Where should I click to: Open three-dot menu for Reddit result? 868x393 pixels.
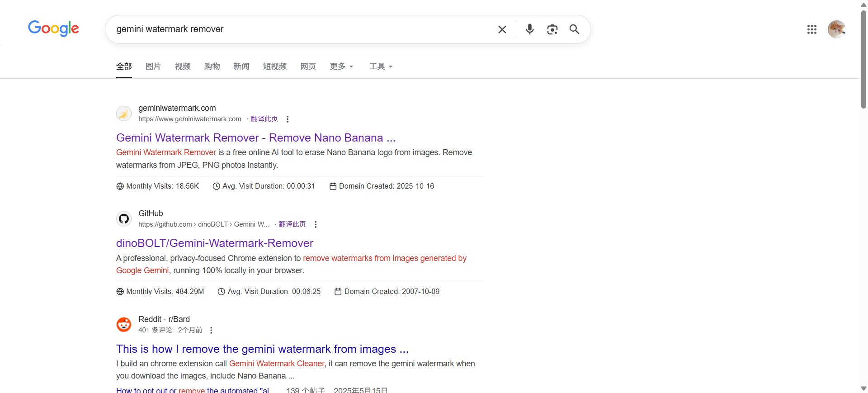pyautogui.click(x=211, y=330)
